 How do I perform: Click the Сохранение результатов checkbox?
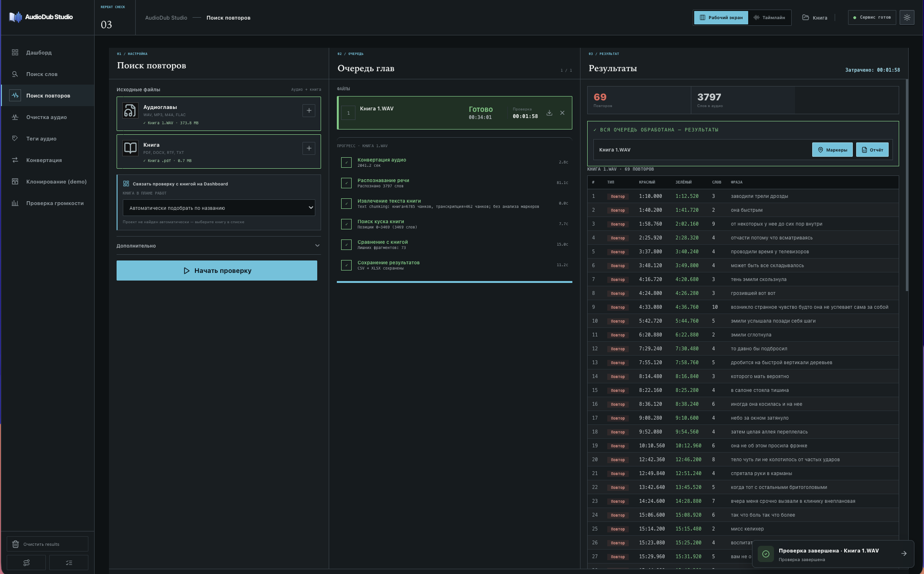point(346,265)
